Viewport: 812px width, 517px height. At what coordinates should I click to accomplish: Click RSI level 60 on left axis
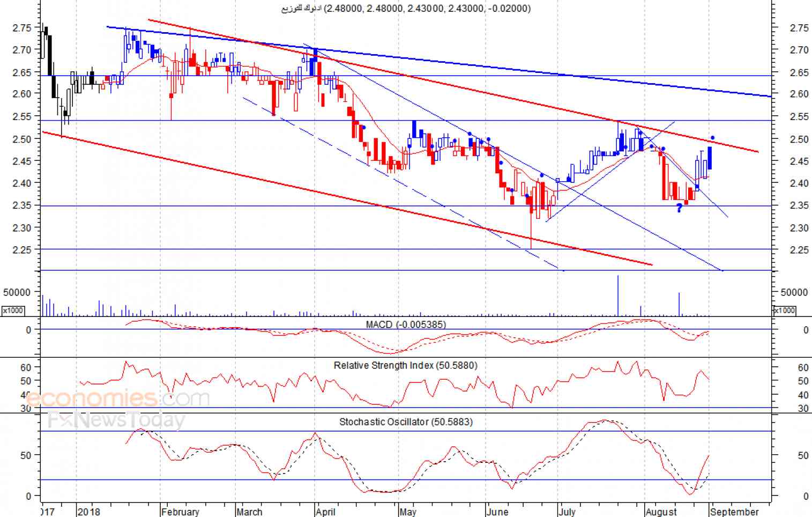pyautogui.click(x=26, y=368)
